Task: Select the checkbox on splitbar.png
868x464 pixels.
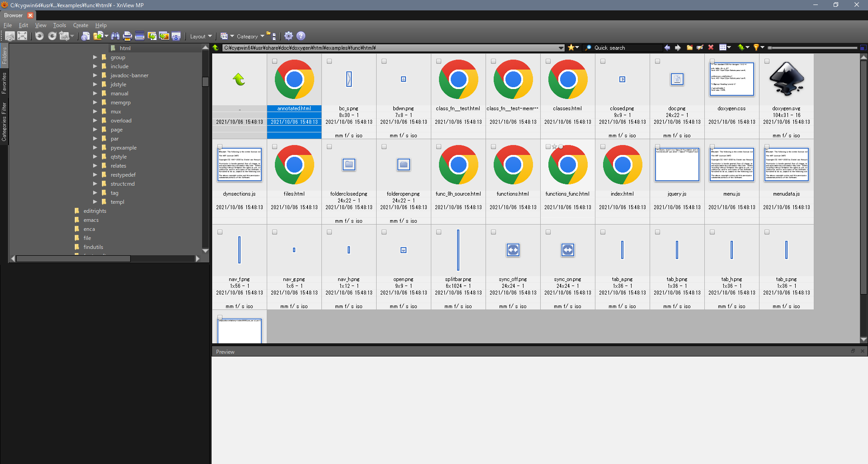Action: (x=439, y=232)
